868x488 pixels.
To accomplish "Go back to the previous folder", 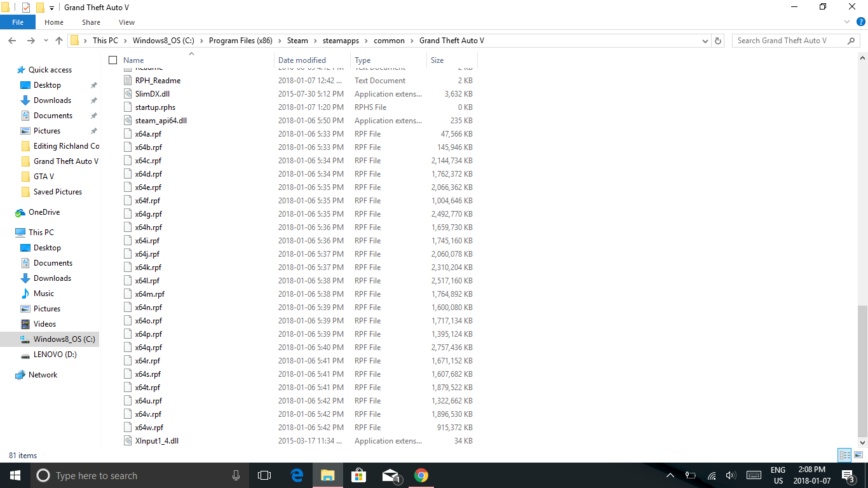I will pos(12,41).
